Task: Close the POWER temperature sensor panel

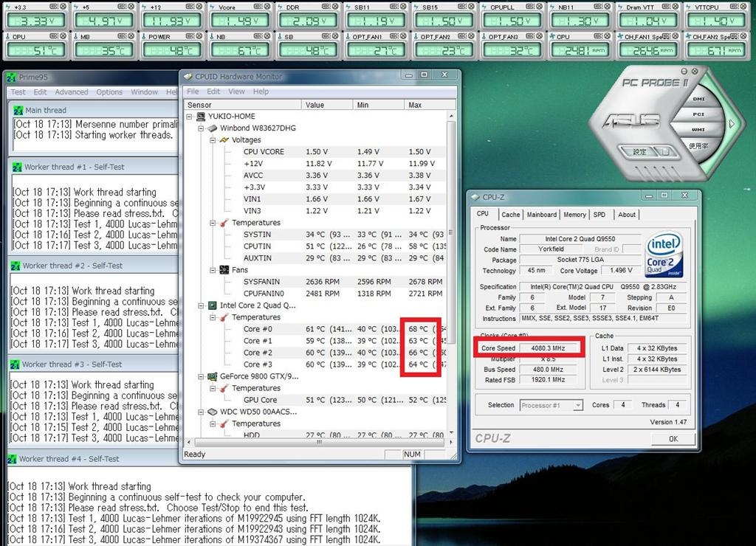Action: click(x=199, y=36)
